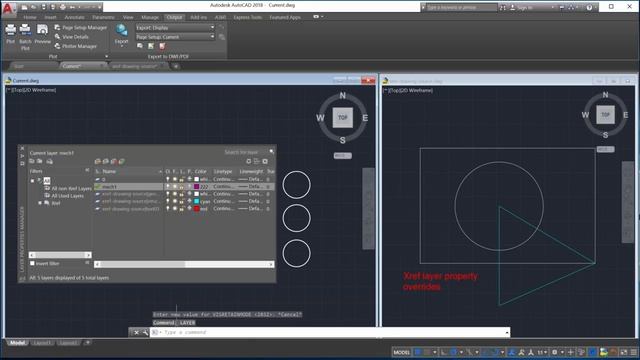Click cyan color swatch of xref layer
640x360 pixels.
click(x=196, y=201)
